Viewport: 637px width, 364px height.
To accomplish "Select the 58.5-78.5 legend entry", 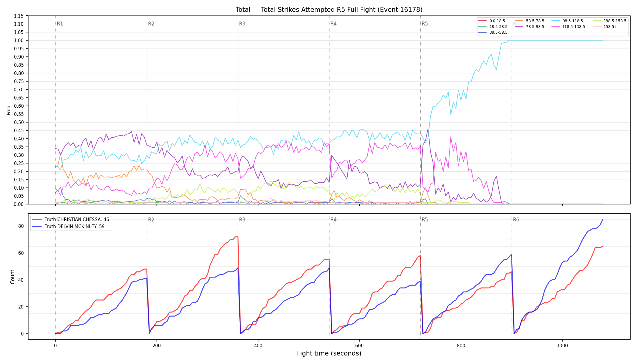I will coord(530,21).
